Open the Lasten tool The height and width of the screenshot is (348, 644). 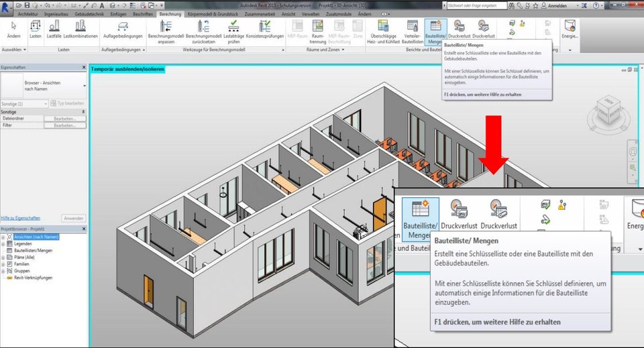coord(36,30)
